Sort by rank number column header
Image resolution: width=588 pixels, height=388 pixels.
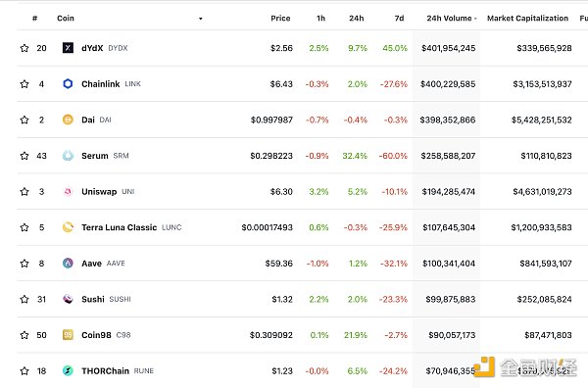click(x=35, y=18)
